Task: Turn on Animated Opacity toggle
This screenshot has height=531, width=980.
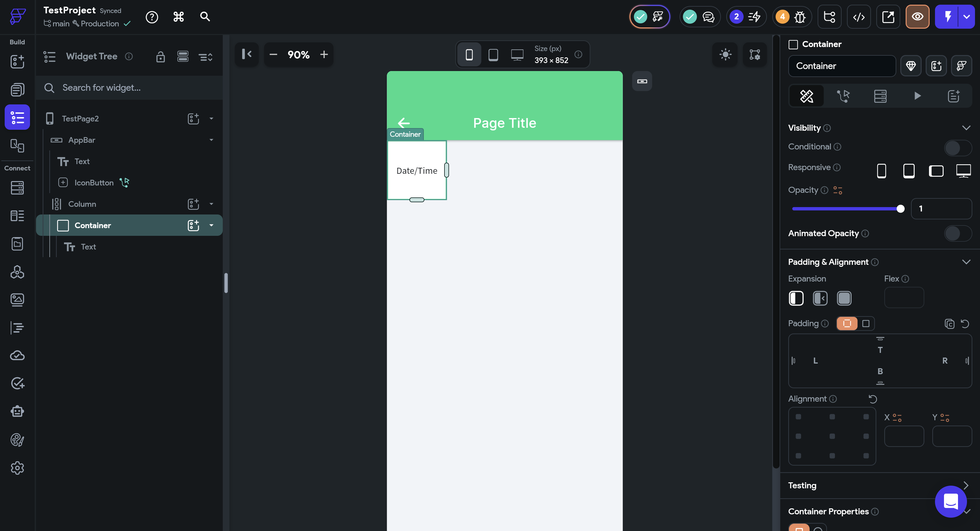Action: (958, 233)
